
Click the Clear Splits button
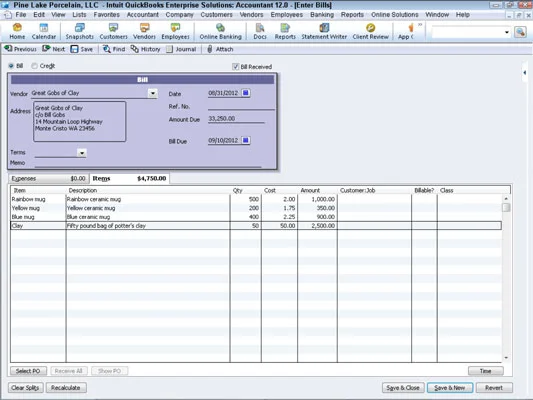25,387
